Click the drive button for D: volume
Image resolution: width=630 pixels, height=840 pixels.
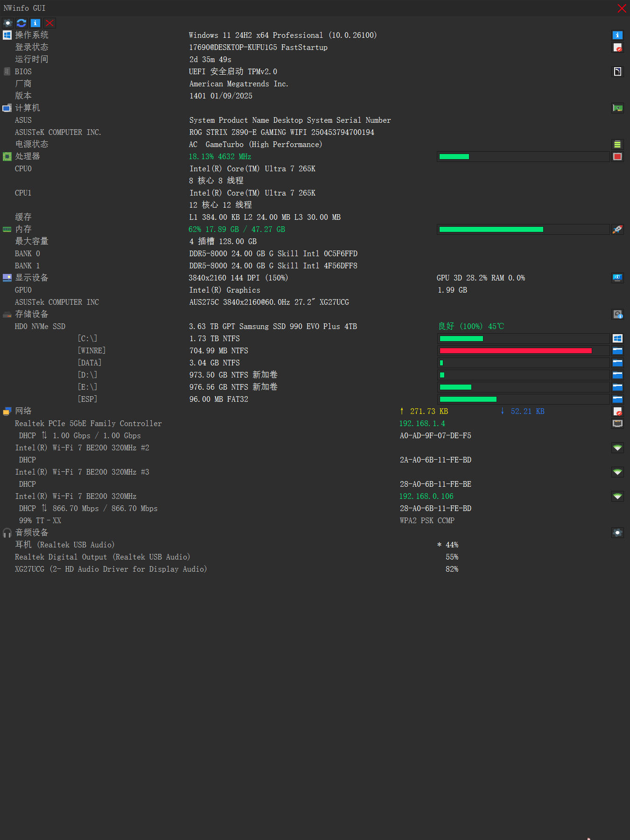617,375
